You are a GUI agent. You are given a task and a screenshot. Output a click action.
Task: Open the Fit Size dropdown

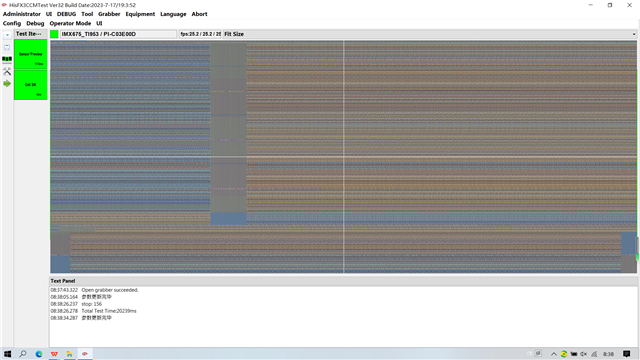click(430, 34)
